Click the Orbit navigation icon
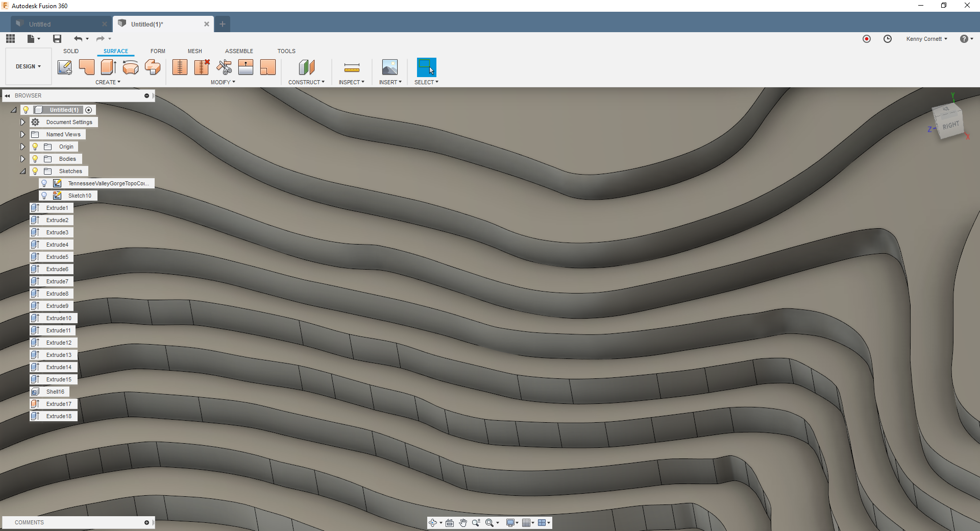Image resolution: width=980 pixels, height=531 pixels. pyautogui.click(x=433, y=523)
